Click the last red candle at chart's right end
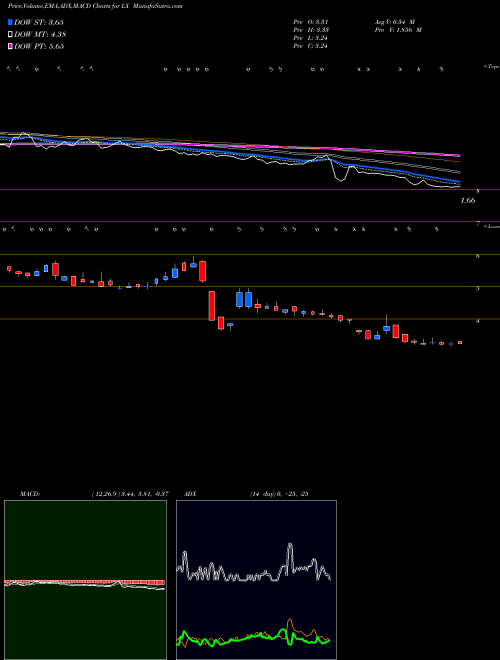 pyautogui.click(x=460, y=343)
